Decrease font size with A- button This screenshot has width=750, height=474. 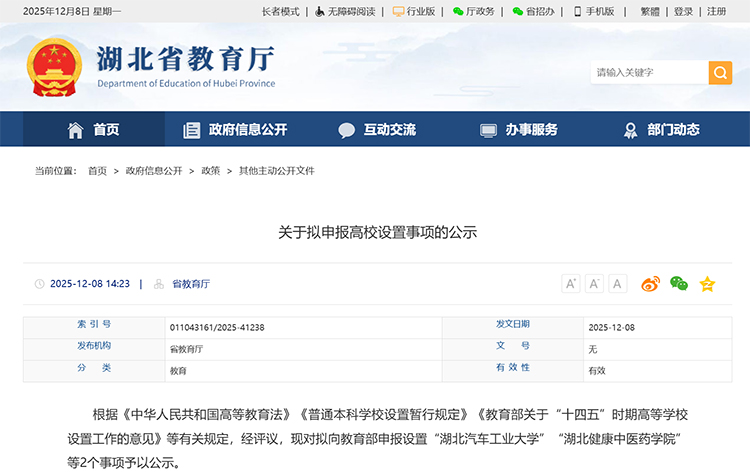[x=594, y=284]
